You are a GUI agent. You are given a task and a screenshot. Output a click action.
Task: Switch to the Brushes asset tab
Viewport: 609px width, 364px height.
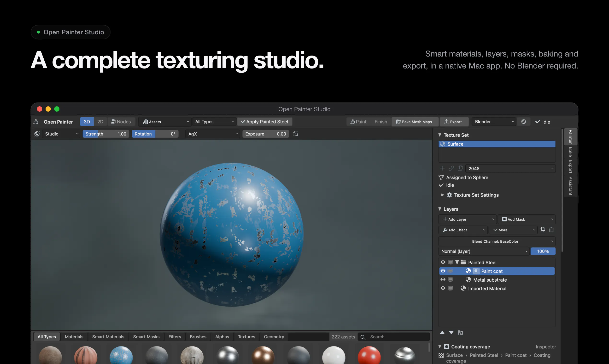tap(198, 337)
